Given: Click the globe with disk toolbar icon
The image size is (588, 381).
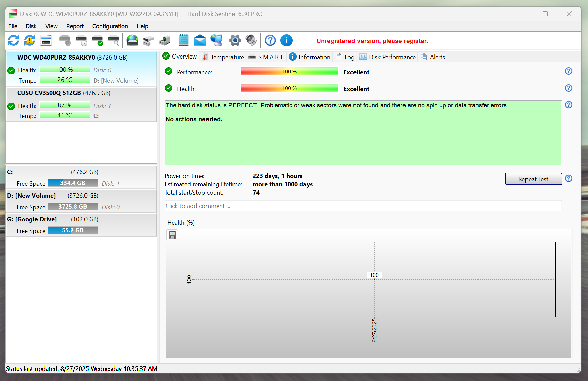Looking at the screenshot, I should click(x=132, y=41).
